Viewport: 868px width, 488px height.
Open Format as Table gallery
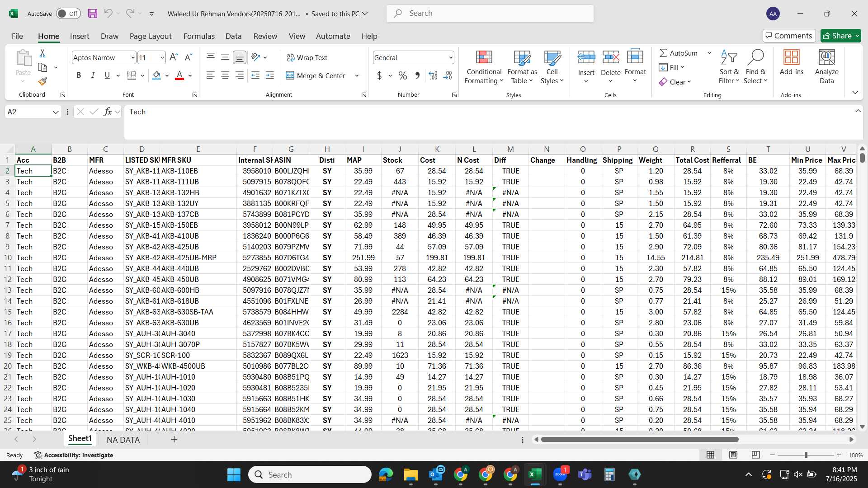522,67
